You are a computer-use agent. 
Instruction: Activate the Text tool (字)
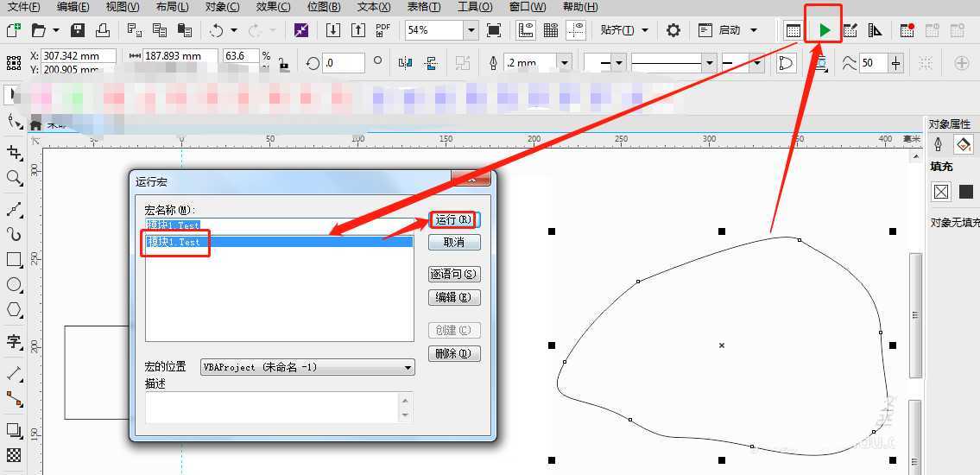click(x=14, y=341)
